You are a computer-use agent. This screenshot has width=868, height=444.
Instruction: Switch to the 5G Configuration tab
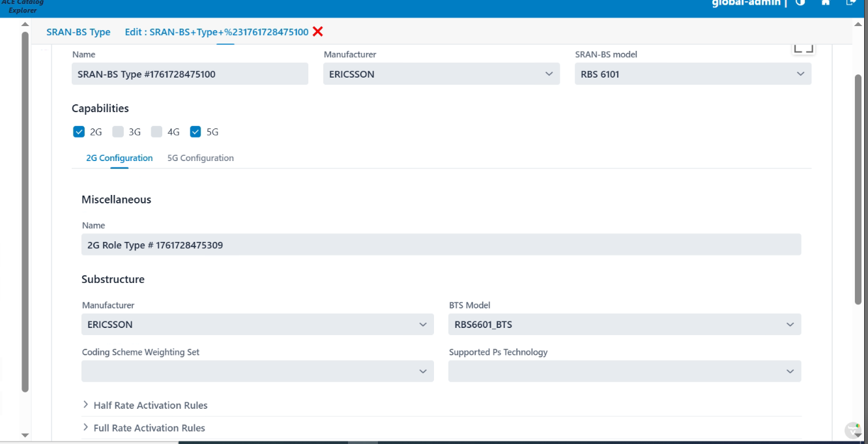point(200,158)
